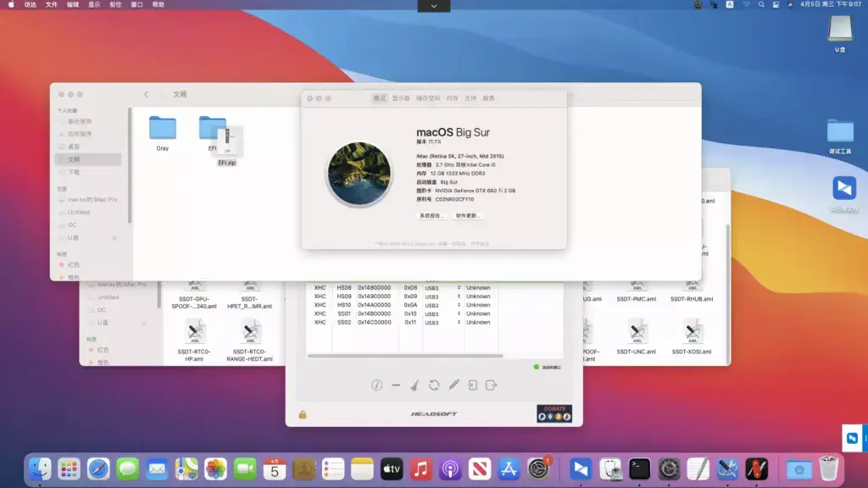Click the remove (minus) icon in Hackintool

396,385
